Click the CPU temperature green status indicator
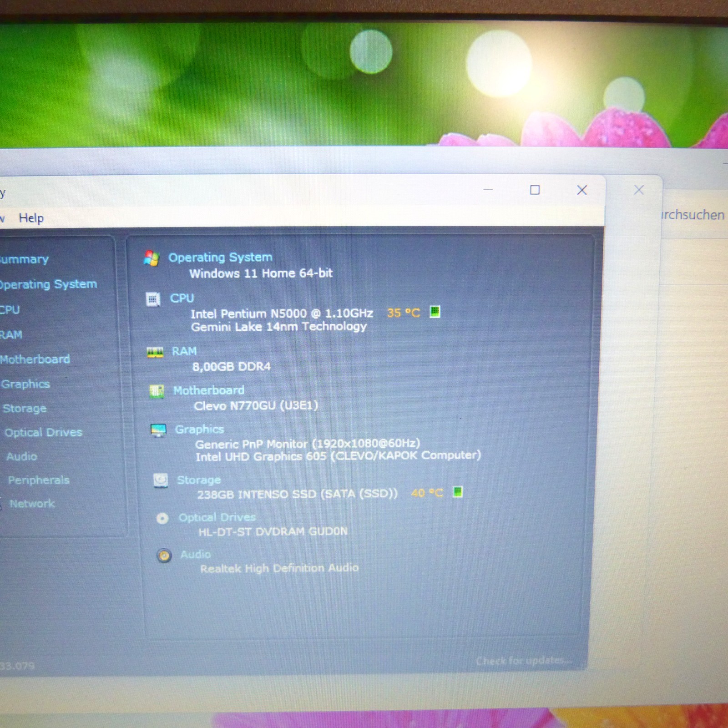The image size is (728, 728). (435, 312)
